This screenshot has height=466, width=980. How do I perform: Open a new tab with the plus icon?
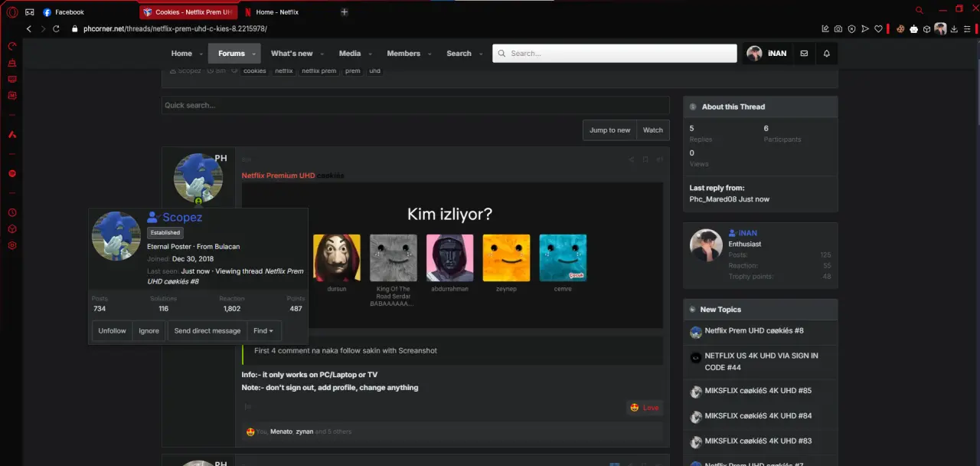(x=345, y=12)
